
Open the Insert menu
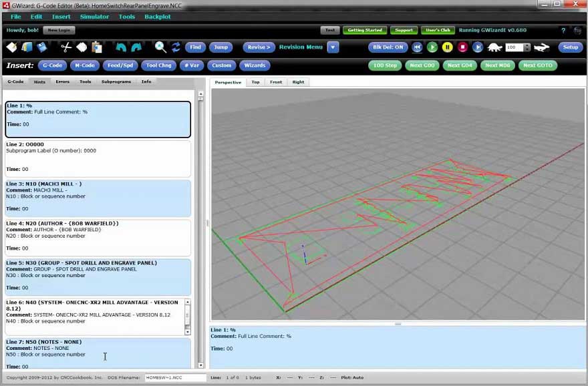61,17
